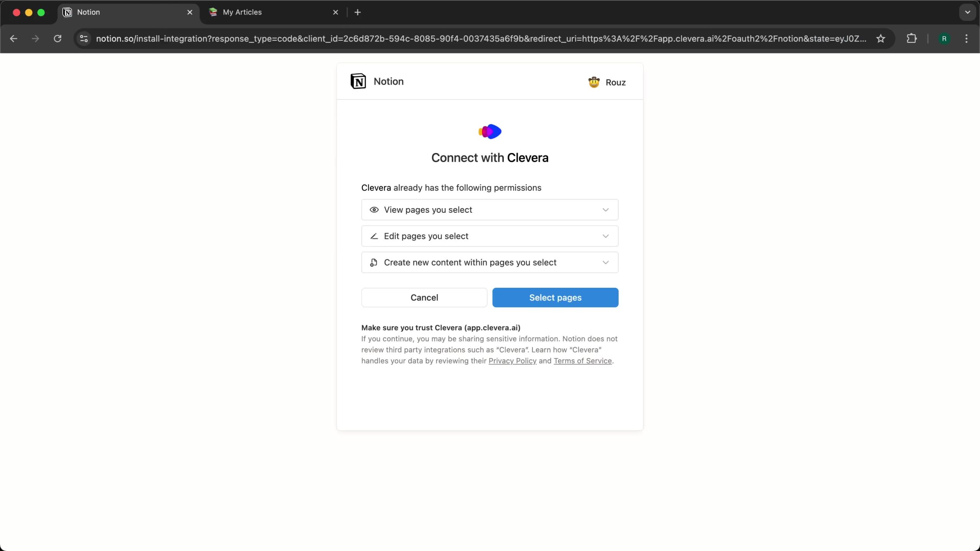
Task: Open Chrome three-dot menu
Action: tap(966, 39)
